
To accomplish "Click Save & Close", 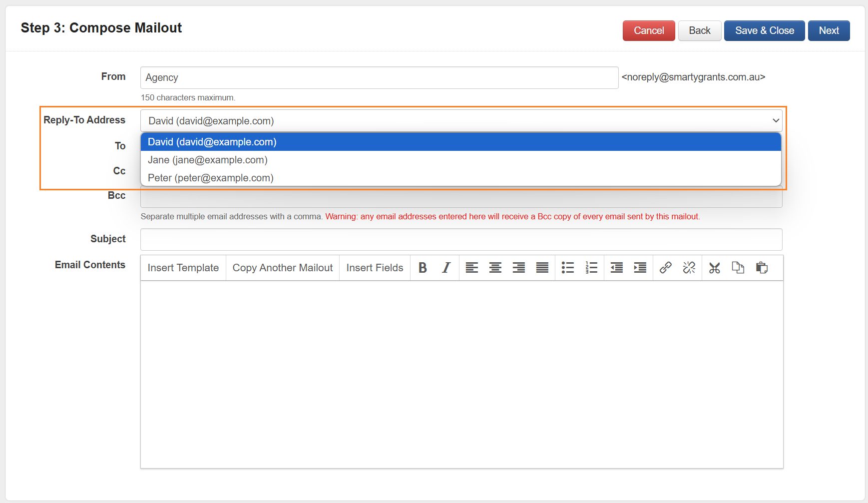I will 764,30.
